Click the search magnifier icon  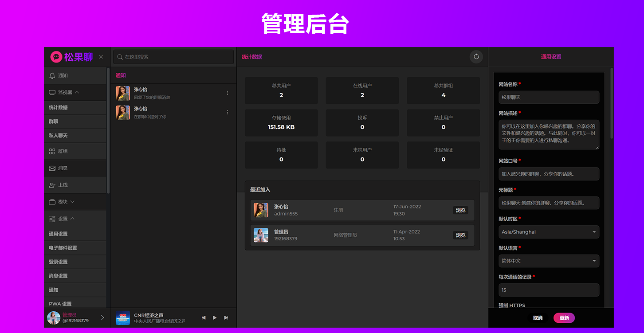coord(120,57)
